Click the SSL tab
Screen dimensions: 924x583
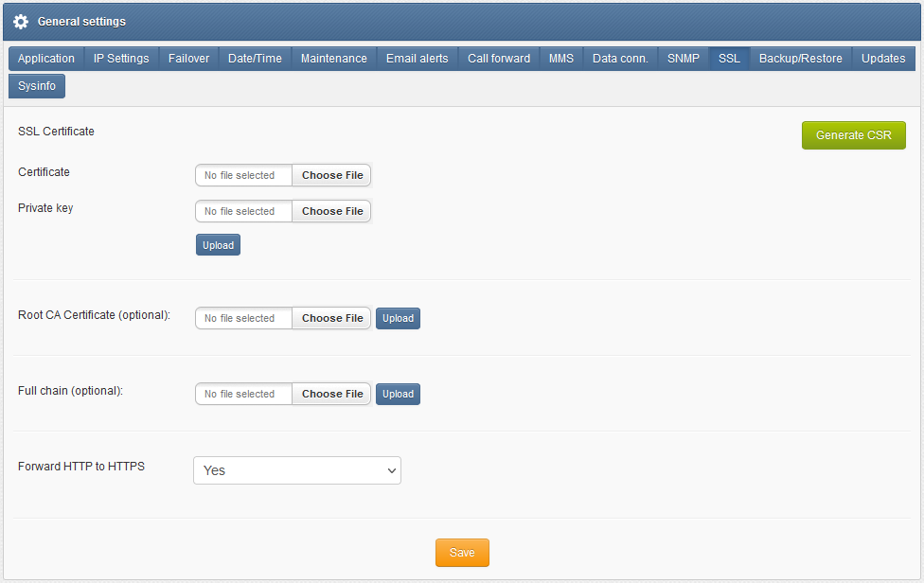click(730, 59)
